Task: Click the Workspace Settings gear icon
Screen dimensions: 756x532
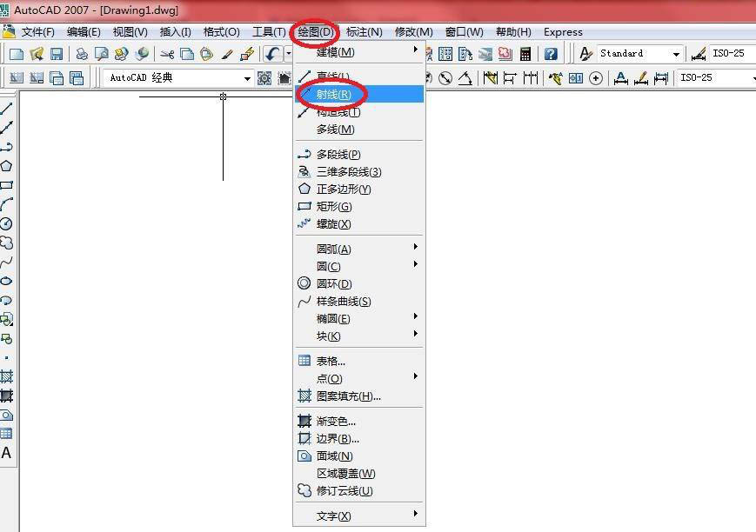Action: (x=264, y=78)
